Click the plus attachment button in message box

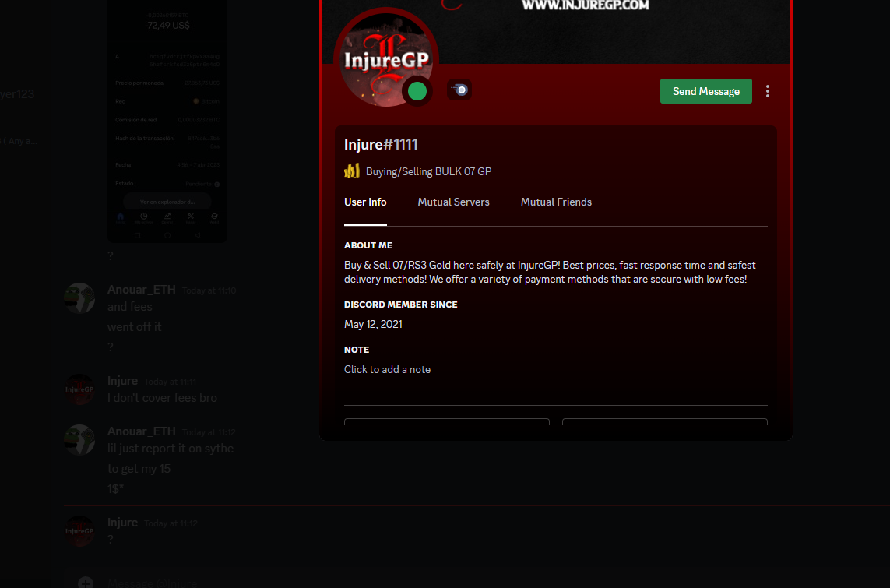(86, 583)
